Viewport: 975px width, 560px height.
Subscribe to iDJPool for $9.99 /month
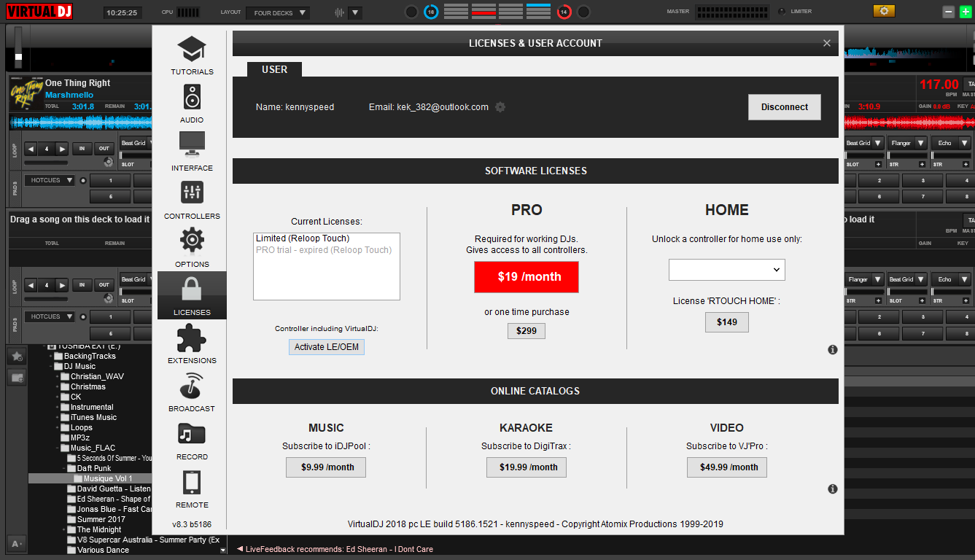coord(326,467)
